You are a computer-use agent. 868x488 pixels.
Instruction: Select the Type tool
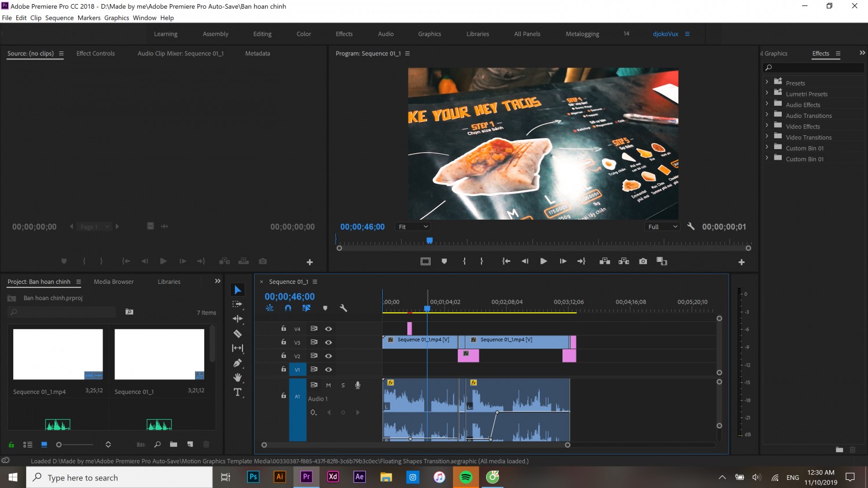[x=237, y=392]
